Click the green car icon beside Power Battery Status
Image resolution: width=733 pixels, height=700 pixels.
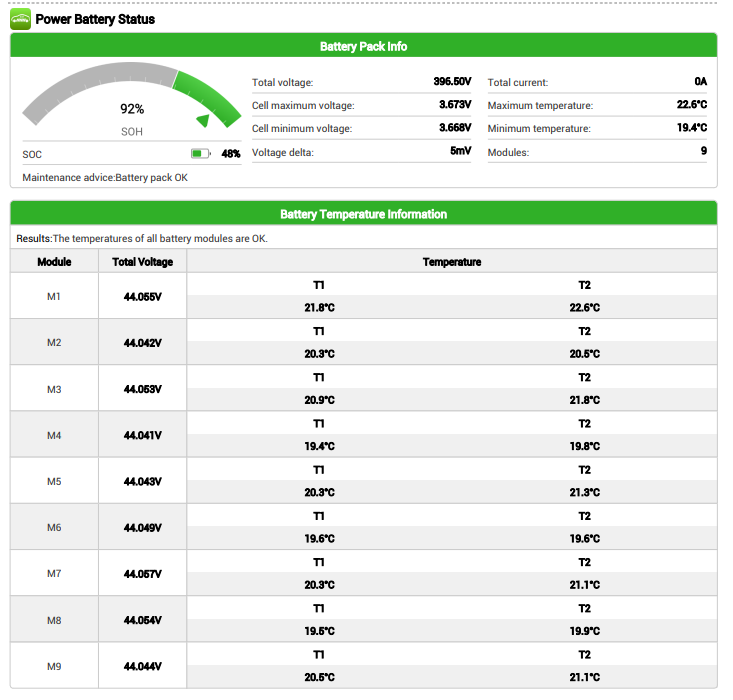click(20, 19)
